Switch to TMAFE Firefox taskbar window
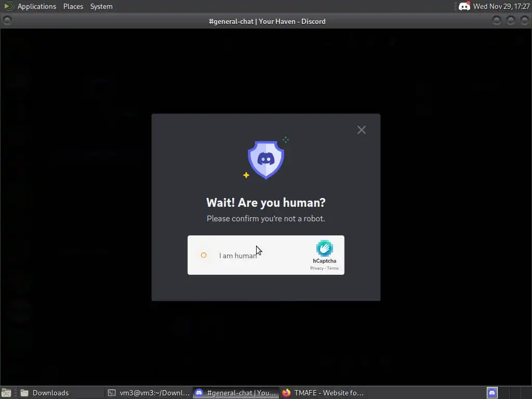The image size is (532, 399). pos(323,393)
